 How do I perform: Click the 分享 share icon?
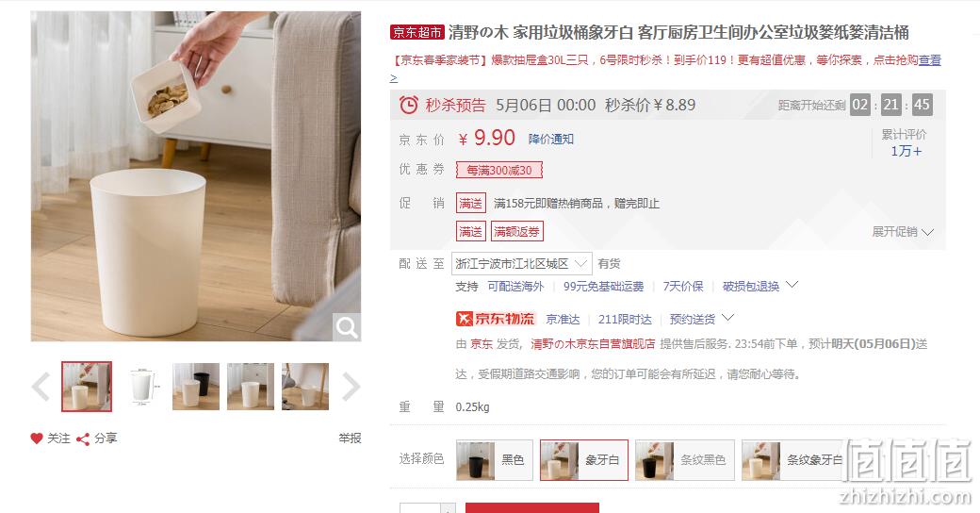[83, 439]
